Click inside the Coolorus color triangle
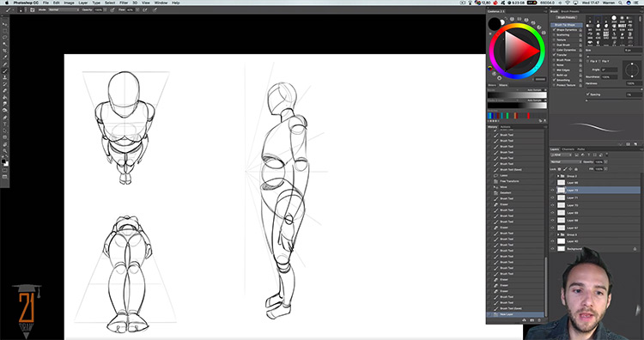 [x=518, y=50]
